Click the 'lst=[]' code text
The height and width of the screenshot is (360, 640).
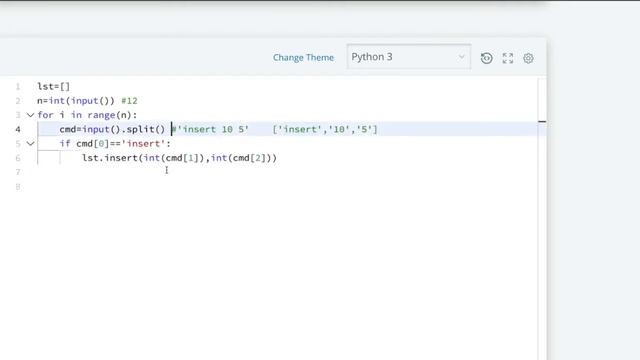pos(53,87)
